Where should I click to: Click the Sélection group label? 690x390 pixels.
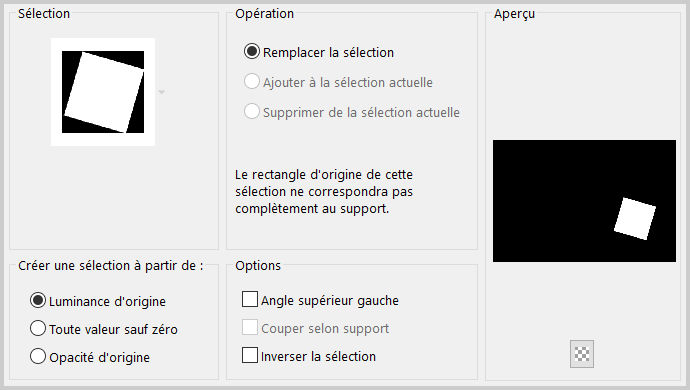pyautogui.click(x=44, y=14)
